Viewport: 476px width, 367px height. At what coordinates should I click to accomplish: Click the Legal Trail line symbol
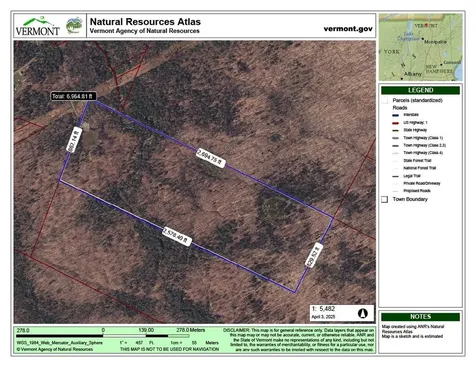[396, 176]
